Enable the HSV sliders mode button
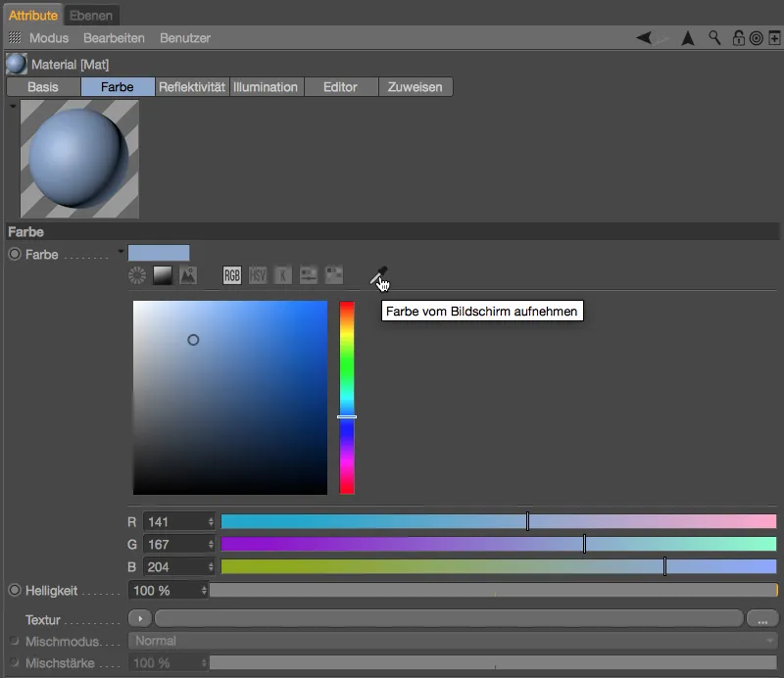This screenshot has height=678, width=784. tap(258, 275)
